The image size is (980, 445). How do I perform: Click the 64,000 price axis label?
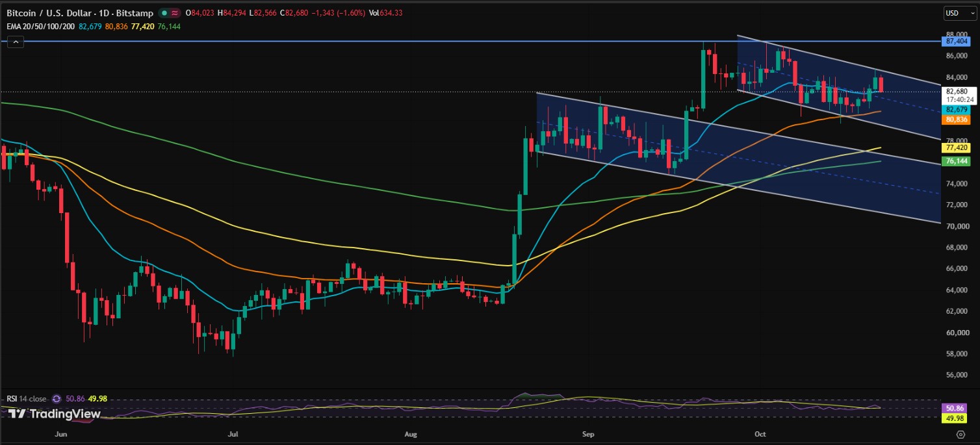coord(958,290)
